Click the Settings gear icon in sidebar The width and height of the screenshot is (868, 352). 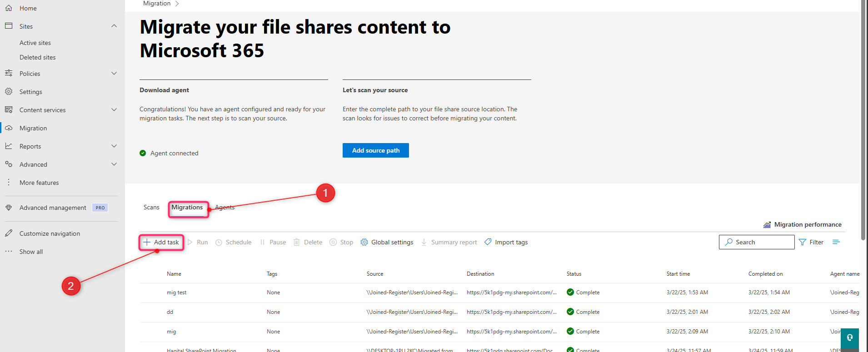9,91
